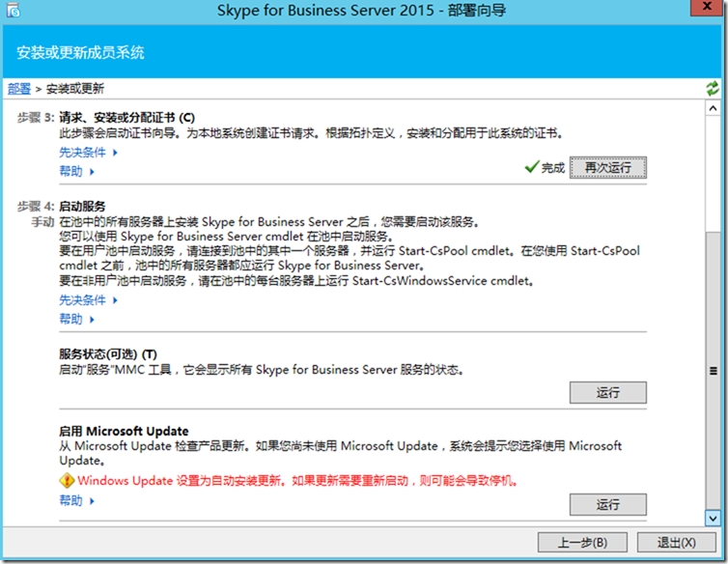Expand 先决条件 under step 4 启动服务

[x=88, y=300]
